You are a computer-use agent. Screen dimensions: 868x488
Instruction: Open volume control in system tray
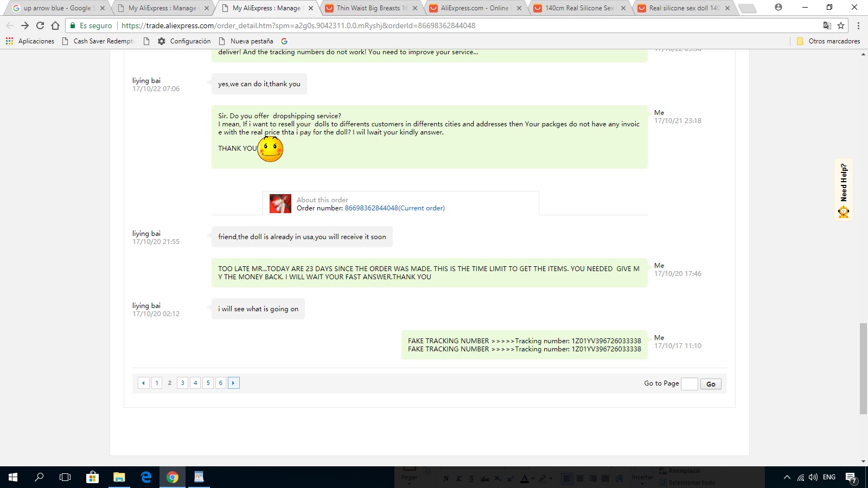(x=813, y=478)
